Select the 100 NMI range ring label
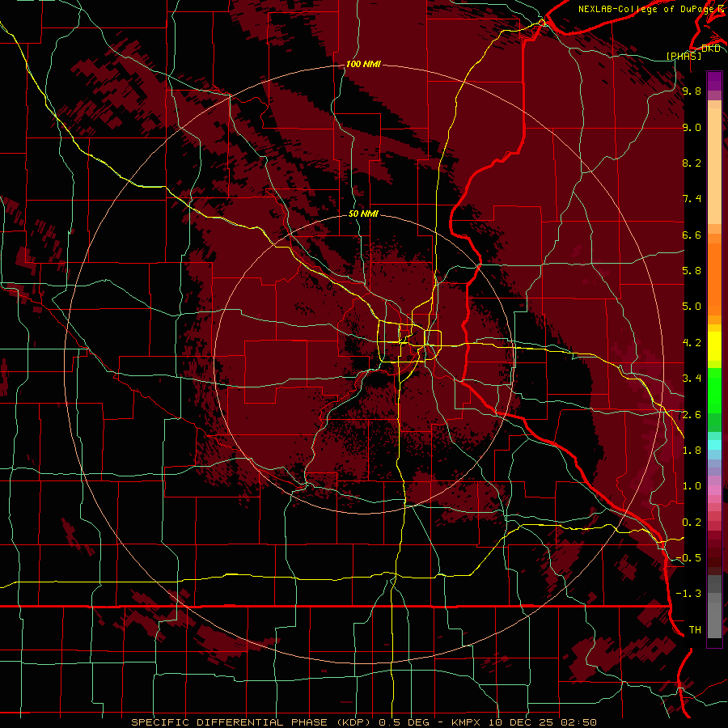This screenshot has height=728, width=728. (363, 64)
